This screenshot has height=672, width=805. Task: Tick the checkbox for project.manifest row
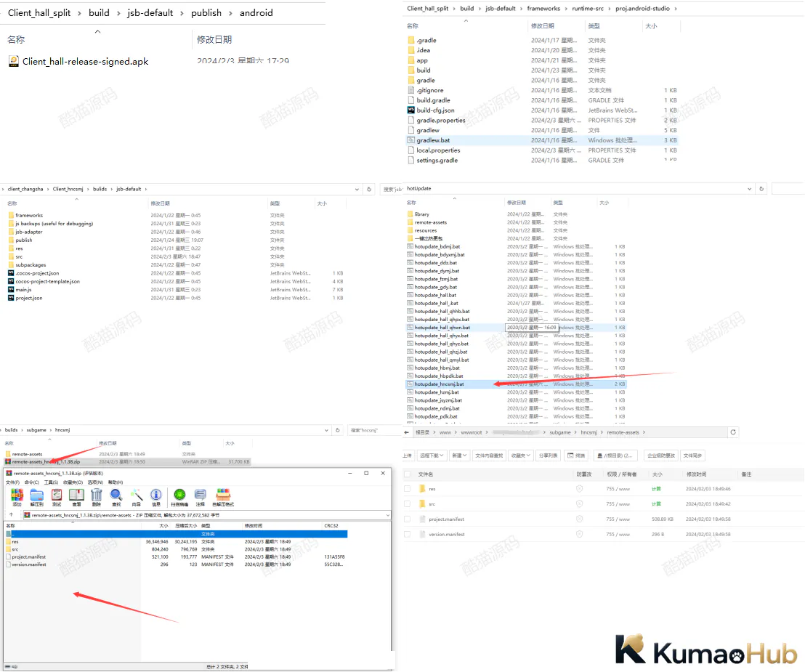[407, 519]
